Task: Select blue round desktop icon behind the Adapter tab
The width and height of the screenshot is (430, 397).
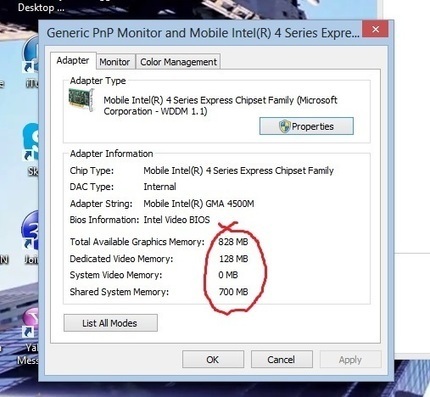Action: tap(31, 55)
